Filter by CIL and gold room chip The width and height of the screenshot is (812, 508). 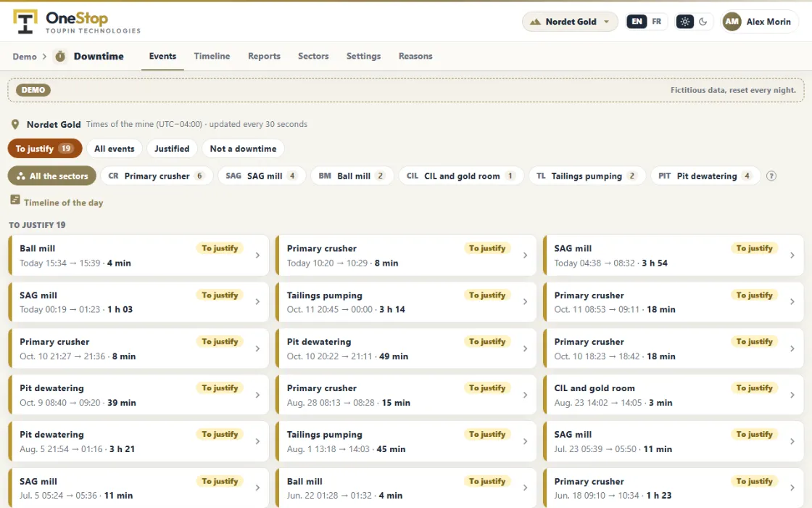tap(461, 176)
